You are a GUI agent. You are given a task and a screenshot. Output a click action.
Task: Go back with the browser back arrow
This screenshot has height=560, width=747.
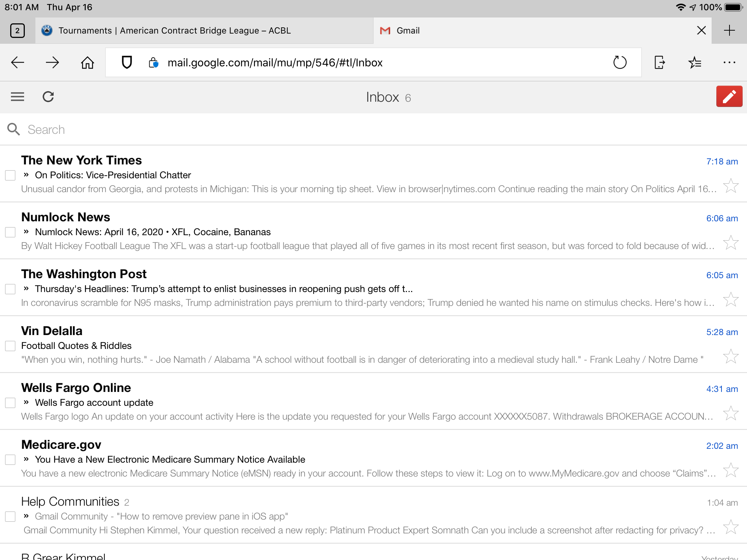coord(18,63)
